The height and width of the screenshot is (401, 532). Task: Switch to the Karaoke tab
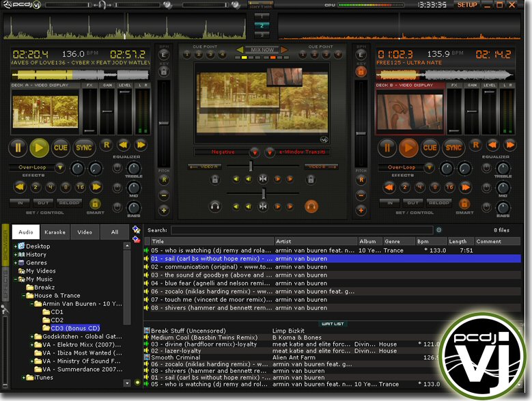pyautogui.click(x=55, y=232)
